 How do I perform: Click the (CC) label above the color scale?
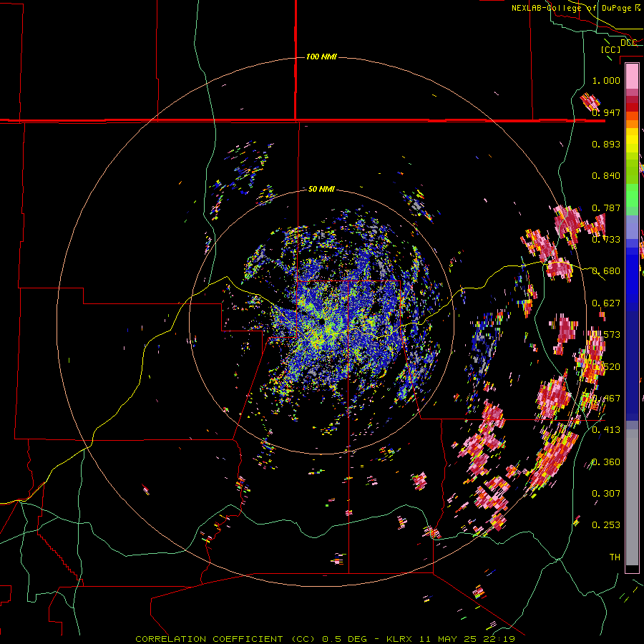click(611, 49)
